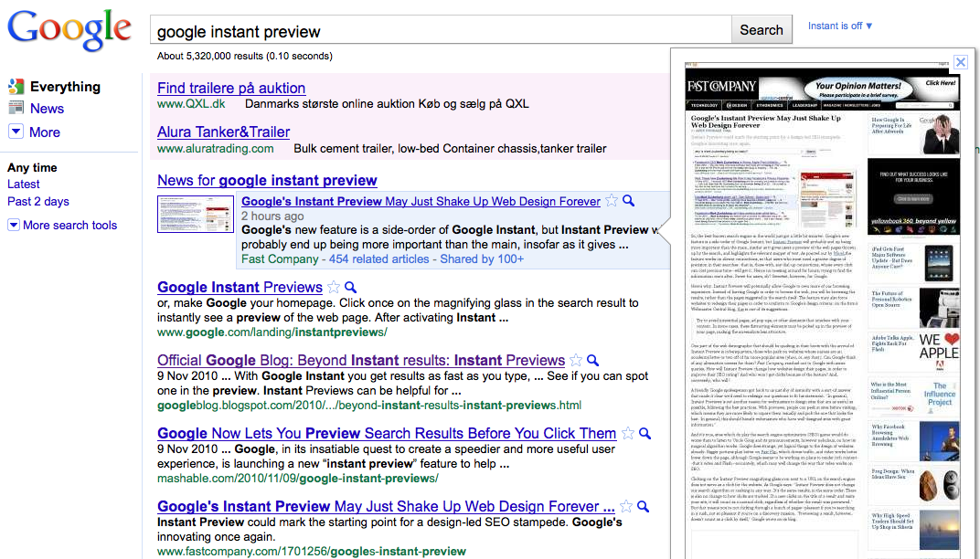Click mashable.com result URL text

(297, 479)
